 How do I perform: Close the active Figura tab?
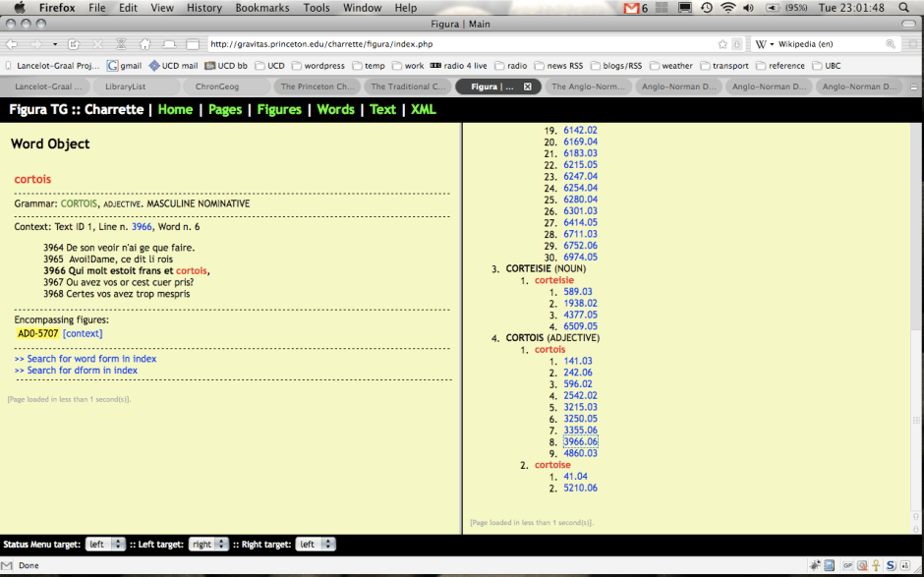tap(527, 87)
